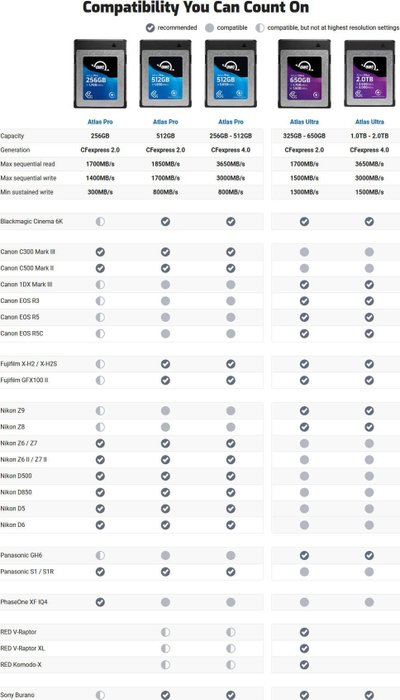Click the Sony Burano row label
Image resolution: width=400 pixels, height=700 pixels.
(17, 695)
